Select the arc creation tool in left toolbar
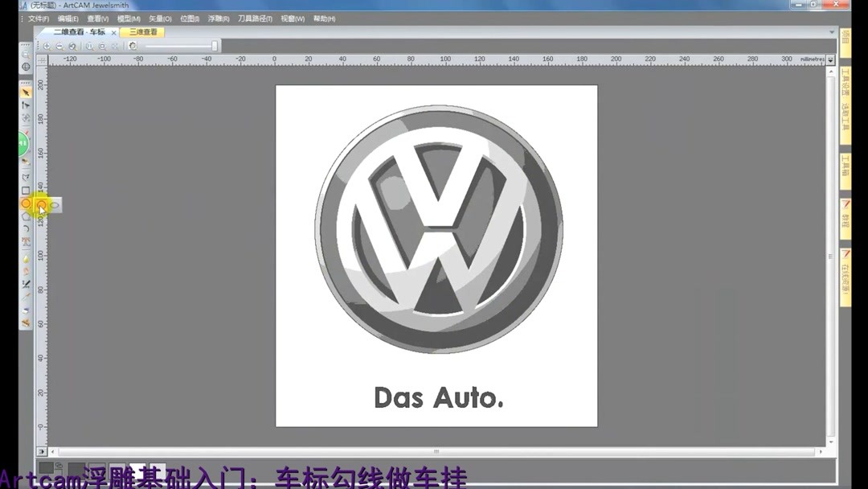Image resolution: width=868 pixels, height=489 pixels. pos(27,228)
